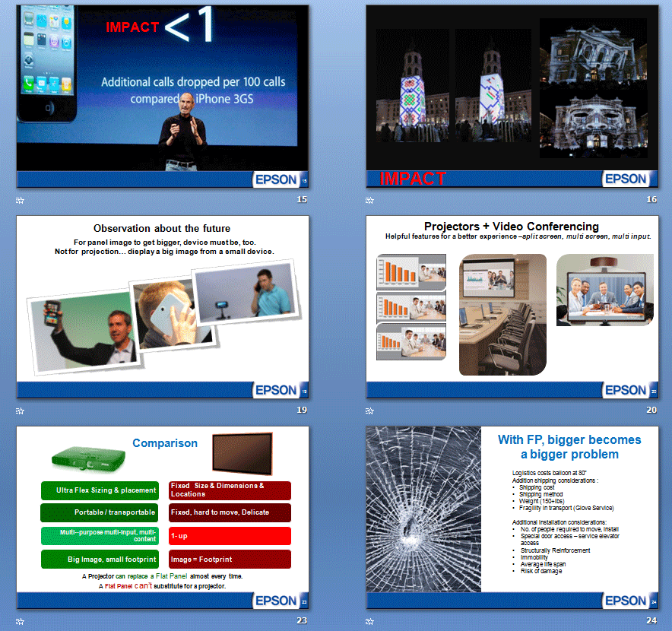
Task: Select slide 19 'Observation about the future'
Action: tap(163, 307)
